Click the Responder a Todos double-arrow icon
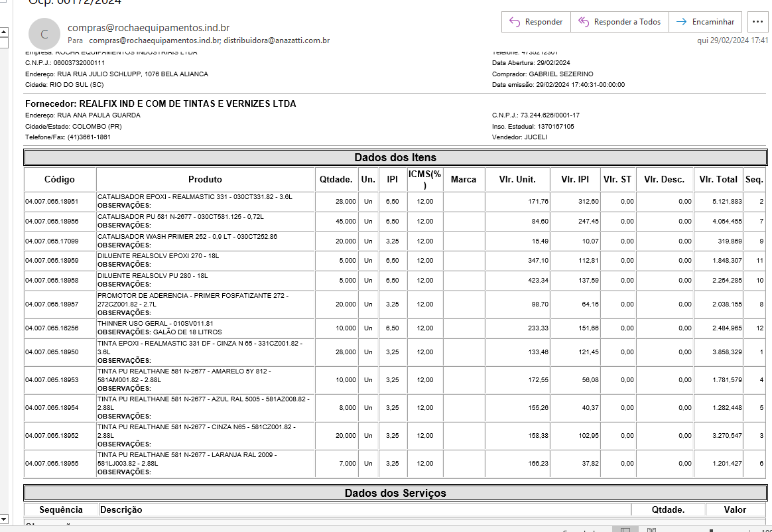Screen dimensions: 772x532 pos(584,22)
